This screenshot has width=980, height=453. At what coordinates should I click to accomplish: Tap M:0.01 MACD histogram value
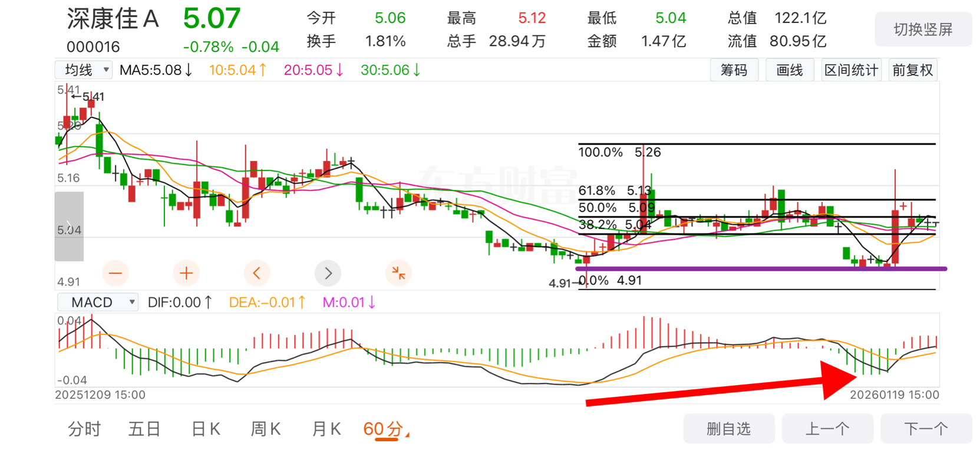(349, 303)
